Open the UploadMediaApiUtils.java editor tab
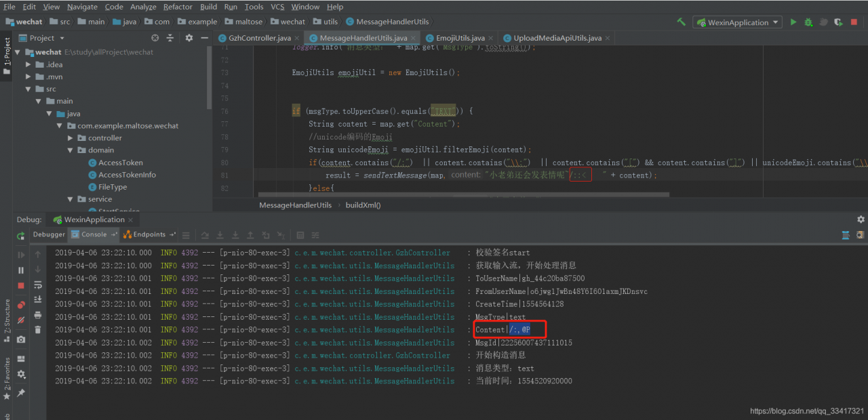The width and height of the screenshot is (868, 420). (557, 38)
